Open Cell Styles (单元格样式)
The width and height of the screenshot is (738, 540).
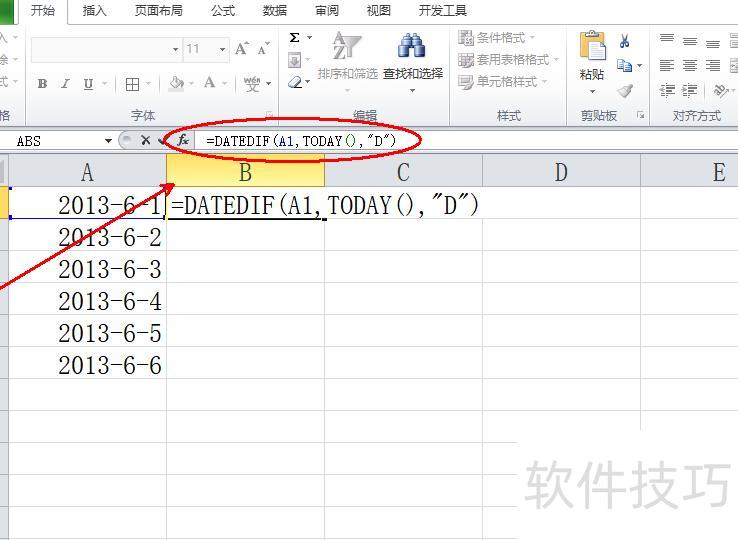click(x=502, y=82)
